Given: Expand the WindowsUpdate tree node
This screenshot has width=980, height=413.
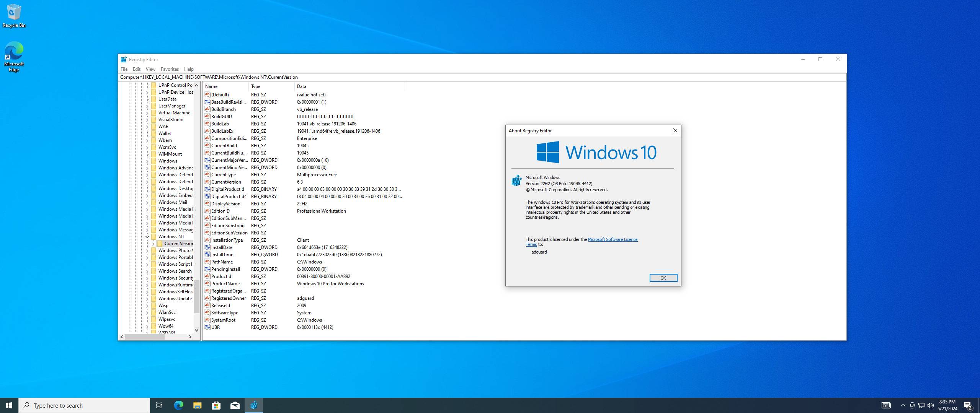Looking at the screenshot, I should point(147,299).
